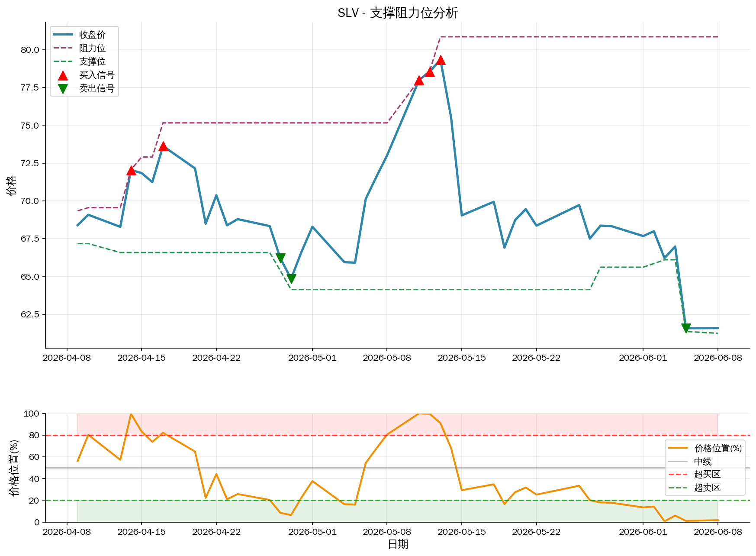
Task: Click the buy signal triangle at 2026-04-14
Action: (131, 171)
